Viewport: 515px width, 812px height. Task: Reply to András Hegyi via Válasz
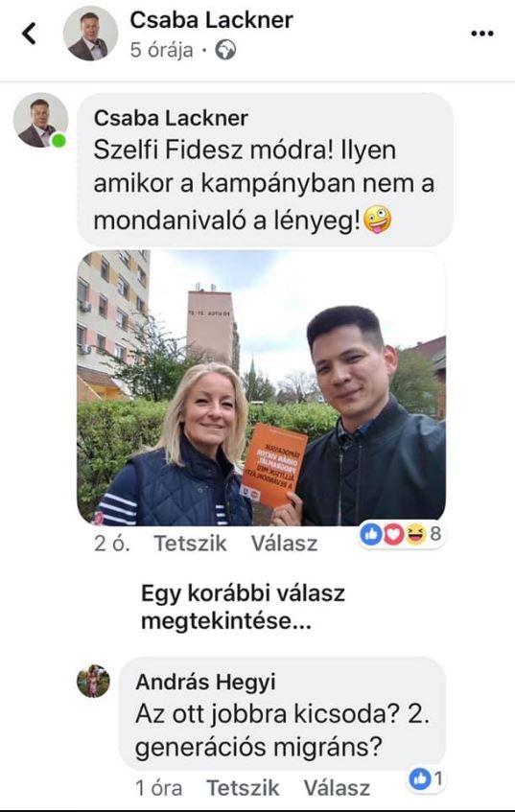[337, 788]
